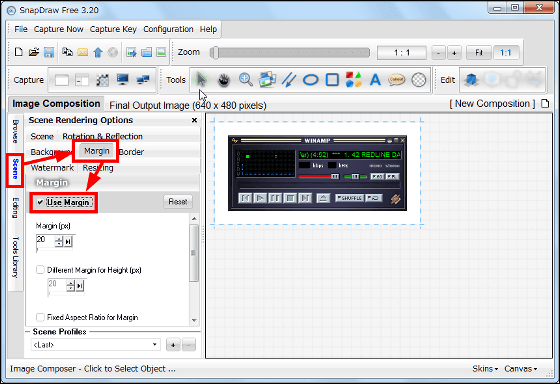Click the zoom Fit button
The image size is (560, 384).
click(x=479, y=53)
